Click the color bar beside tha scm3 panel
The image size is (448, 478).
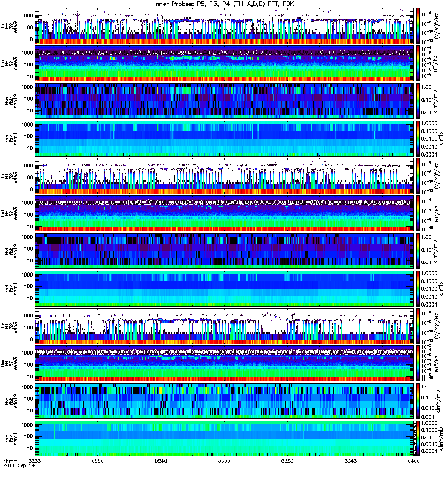pyautogui.click(x=418, y=63)
